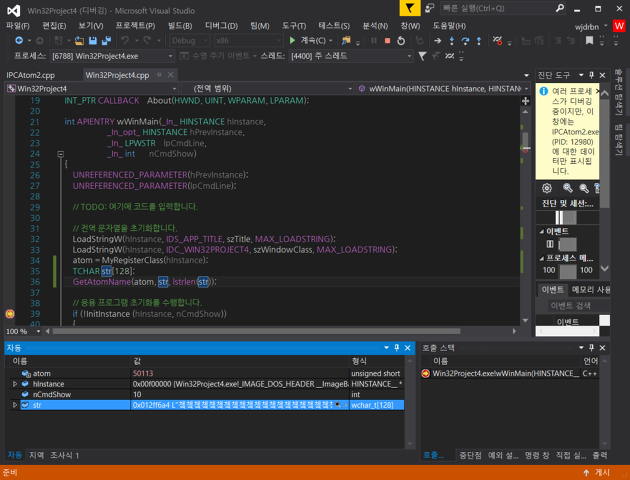
Task: Switch to 조사식 1 watch tab
Action: tap(64, 455)
